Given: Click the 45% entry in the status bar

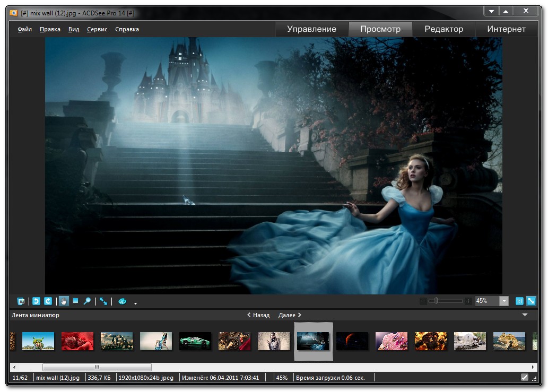Looking at the screenshot, I should pos(282,378).
